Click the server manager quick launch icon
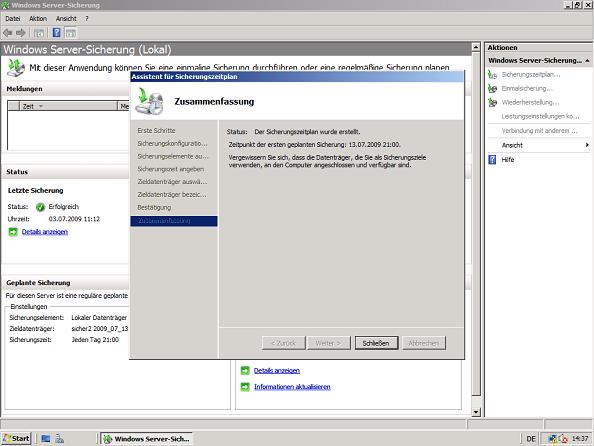The image size is (594, 446). [59, 438]
